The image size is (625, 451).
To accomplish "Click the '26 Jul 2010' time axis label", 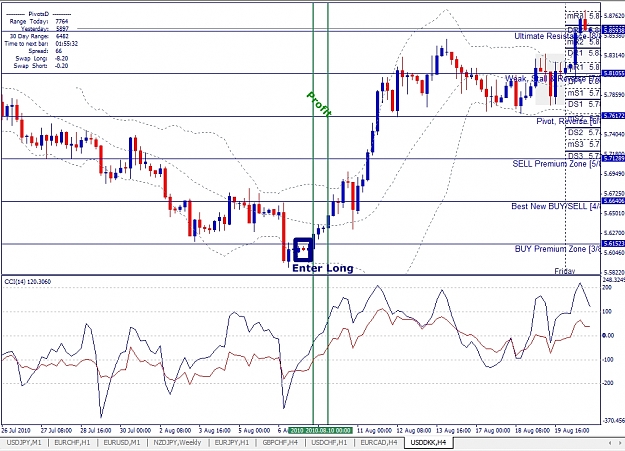I will tap(16, 431).
